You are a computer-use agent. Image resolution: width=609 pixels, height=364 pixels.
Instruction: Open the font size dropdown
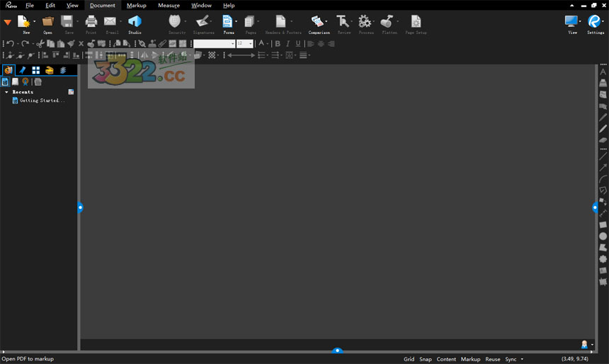point(250,44)
